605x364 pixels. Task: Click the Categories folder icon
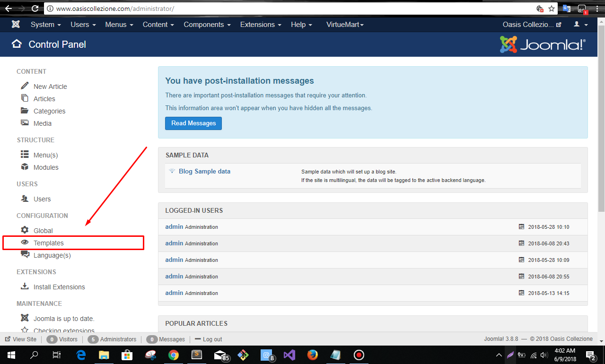[x=25, y=111]
